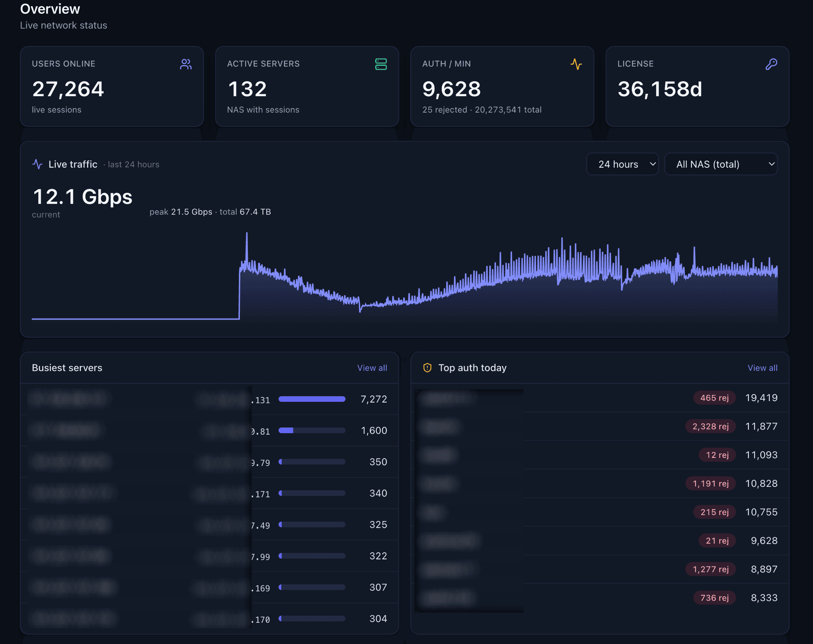Click the 1,191 rej badge

pyautogui.click(x=710, y=484)
